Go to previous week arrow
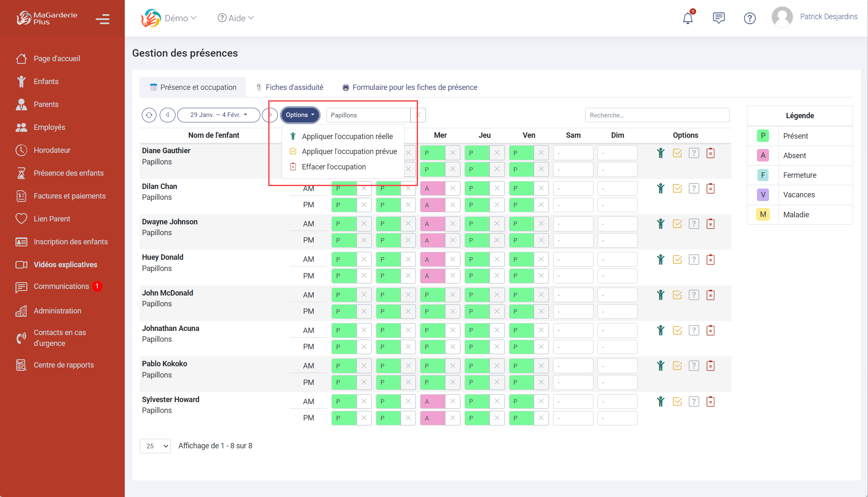Viewport: 868px width, 497px height. pos(168,115)
